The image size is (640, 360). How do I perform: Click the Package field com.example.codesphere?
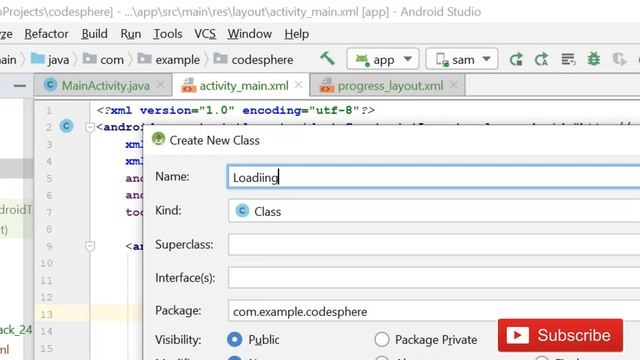[x=433, y=311]
